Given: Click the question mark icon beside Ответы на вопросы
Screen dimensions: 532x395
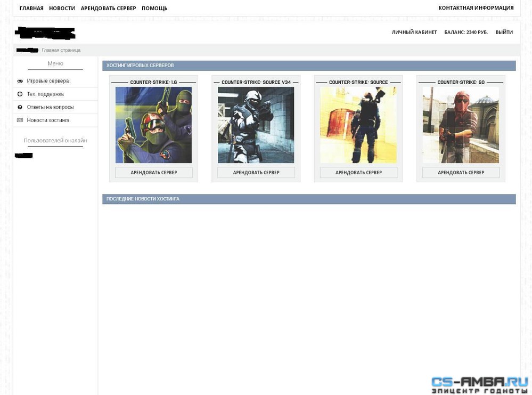Looking at the screenshot, I should point(20,107).
